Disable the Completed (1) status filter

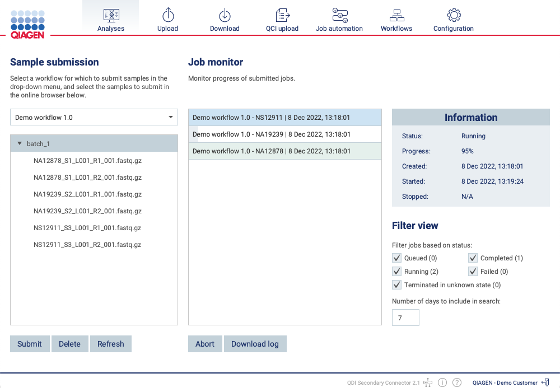[x=473, y=258]
